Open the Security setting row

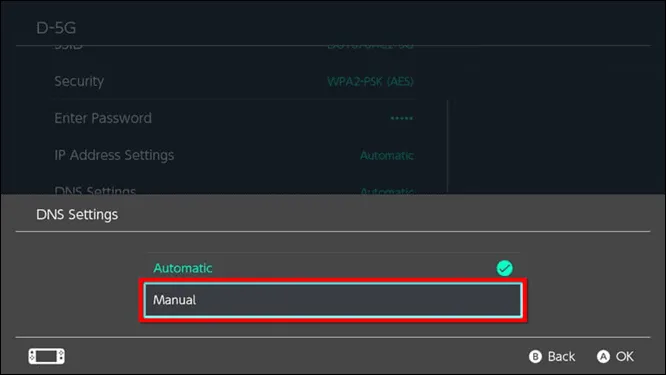(x=234, y=81)
